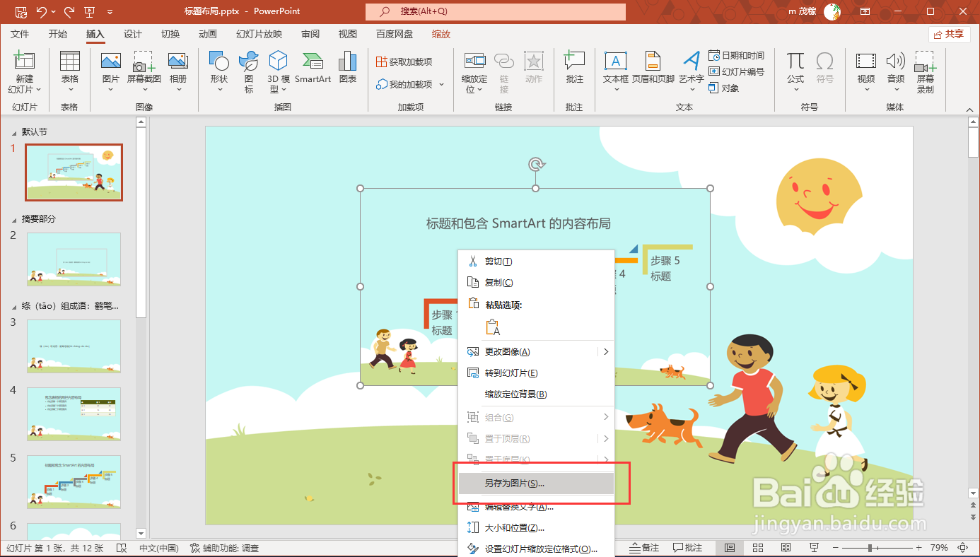
Task: Switch to the 设计 tab
Action: (x=133, y=34)
